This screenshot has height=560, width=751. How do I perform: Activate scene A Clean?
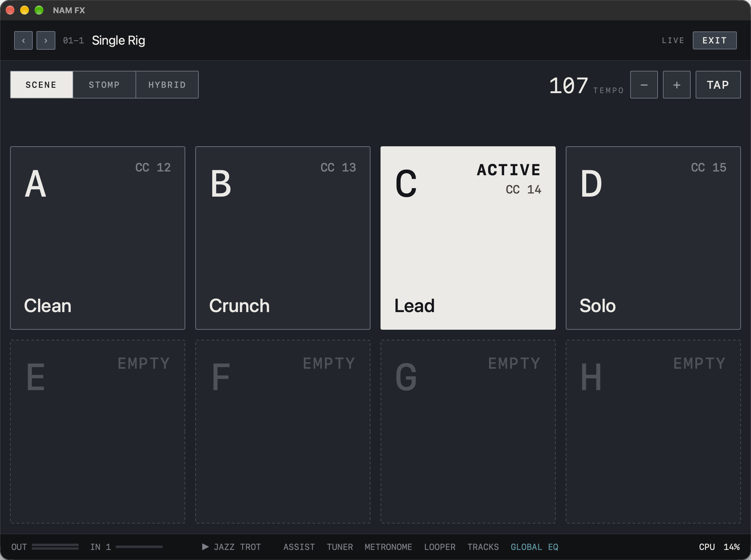[x=97, y=238]
